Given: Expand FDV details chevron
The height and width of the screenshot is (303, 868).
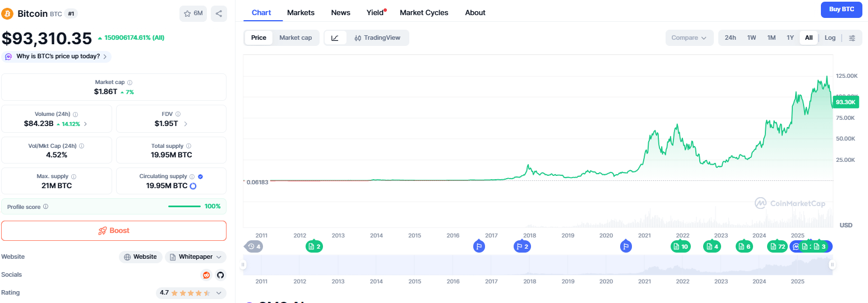Looking at the screenshot, I should 186,124.
